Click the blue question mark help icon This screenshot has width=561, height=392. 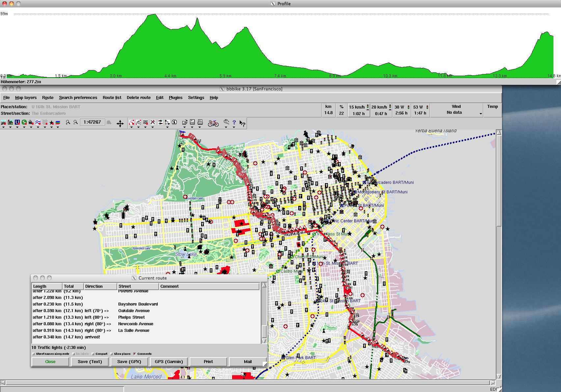(x=234, y=122)
